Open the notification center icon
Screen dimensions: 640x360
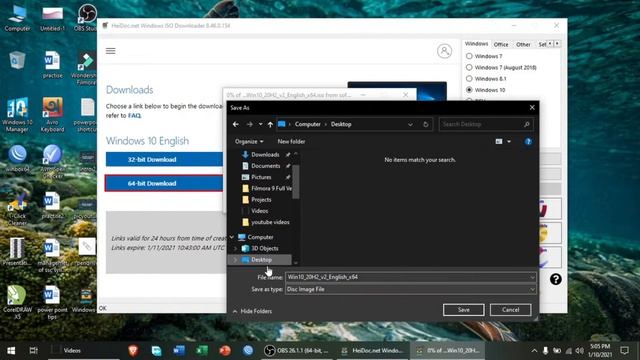click(x=624, y=351)
